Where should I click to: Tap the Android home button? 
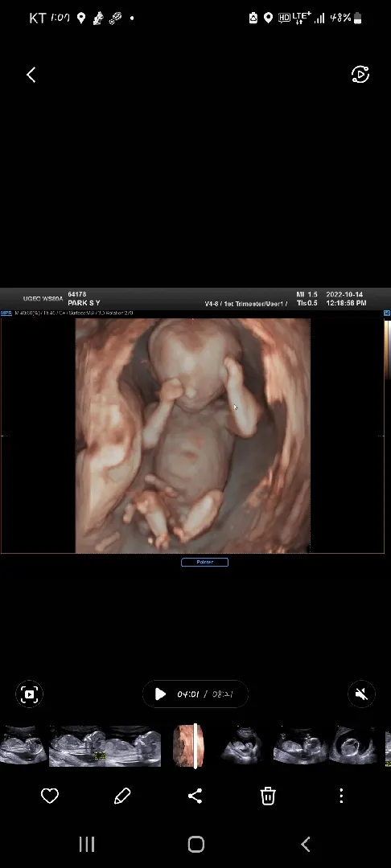[196, 844]
